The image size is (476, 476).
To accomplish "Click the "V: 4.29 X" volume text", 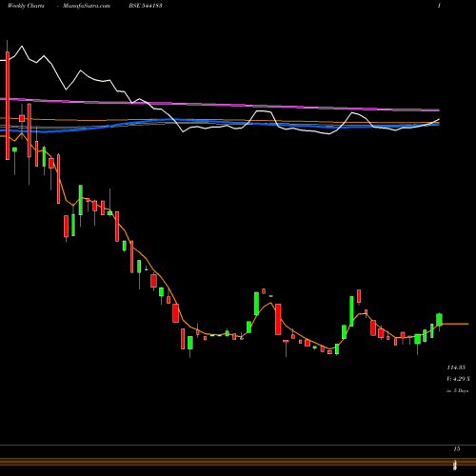I will [x=458, y=379].
